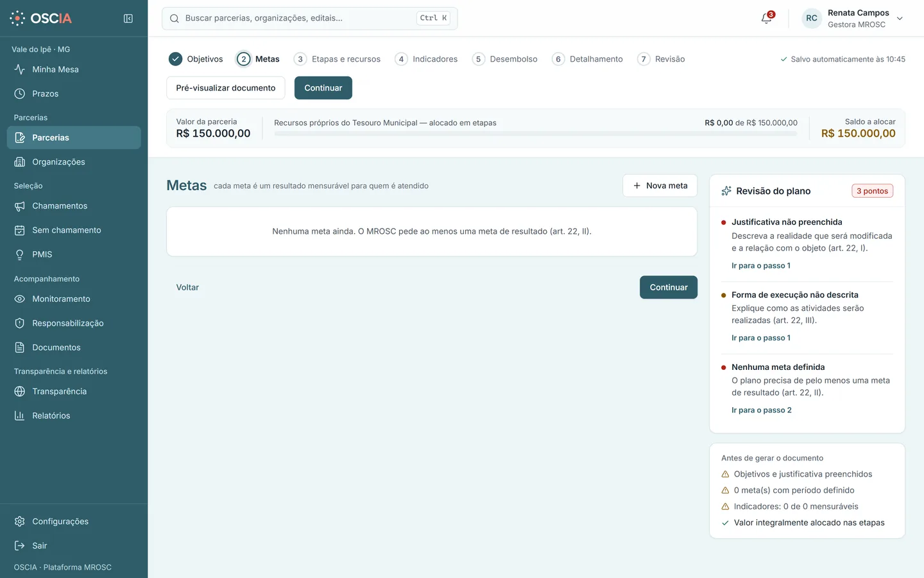Viewport: 924px width, 578px height.
Task: Click the Transparência globe icon
Action: pos(20,391)
